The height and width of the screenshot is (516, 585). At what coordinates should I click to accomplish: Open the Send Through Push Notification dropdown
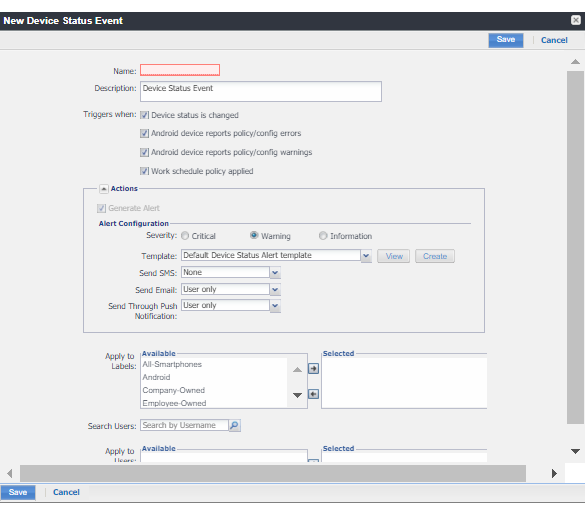tap(275, 306)
